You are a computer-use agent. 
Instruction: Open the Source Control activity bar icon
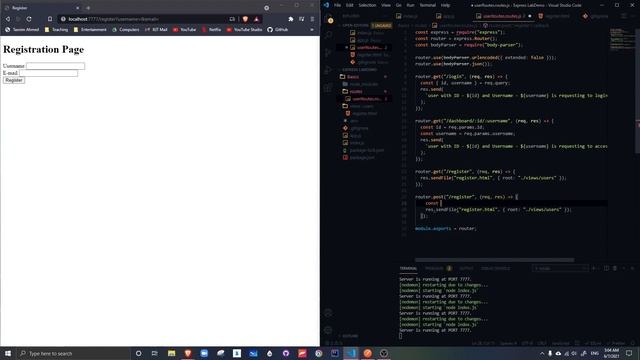click(x=329, y=53)
